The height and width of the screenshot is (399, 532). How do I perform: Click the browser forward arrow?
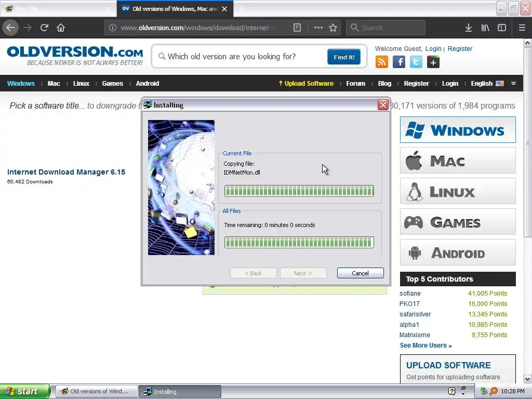pos(28,28)
